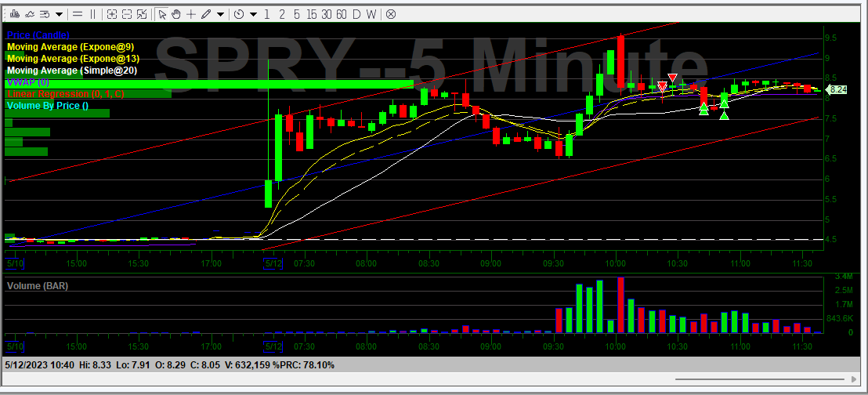Click the zoom out icon
868x395 pixels.
pos(127,14)
